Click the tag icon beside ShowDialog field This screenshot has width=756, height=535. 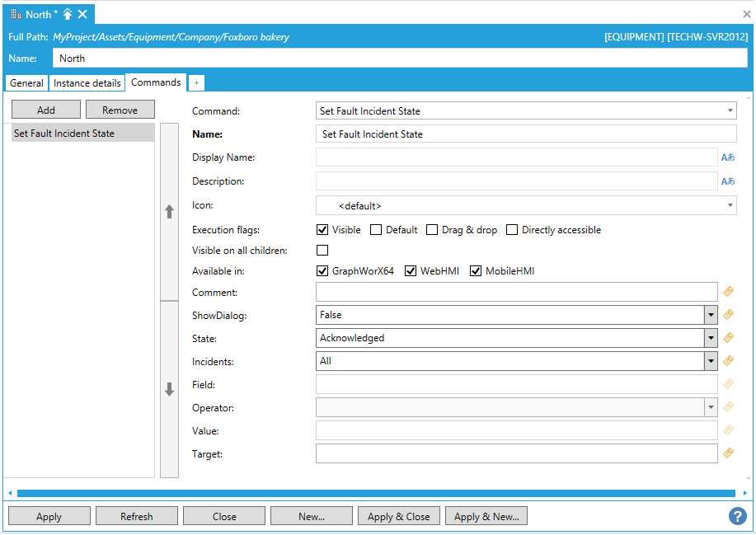(x=728, y=315)
